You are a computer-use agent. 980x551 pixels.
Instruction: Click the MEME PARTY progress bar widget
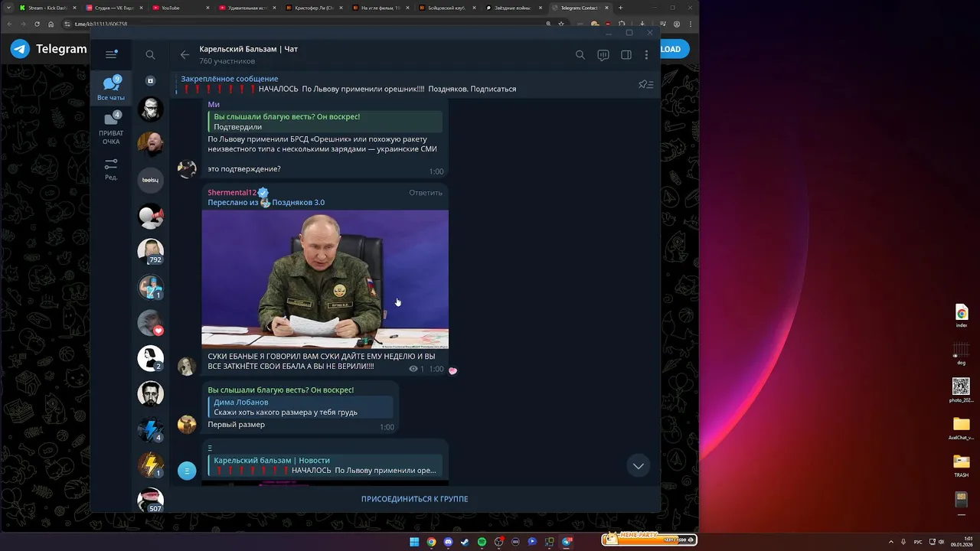click(x=649, y=539)
